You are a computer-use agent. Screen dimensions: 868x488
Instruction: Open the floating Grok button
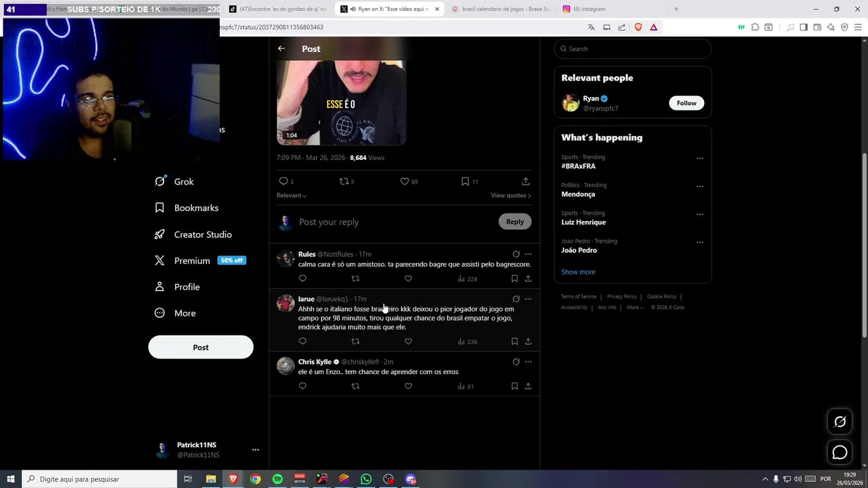pyautogui.click(x=840, y=422)
